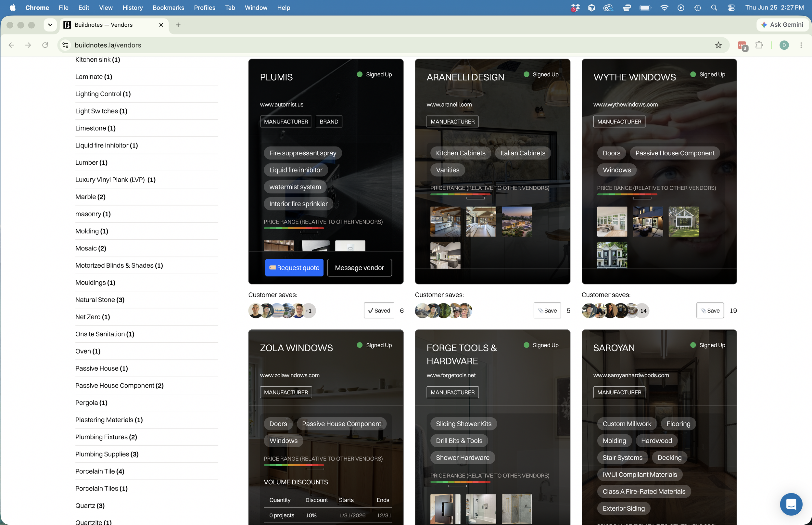Image resolution: width=812 pixels, height=525 pixels.
Task: Open the Chrome profile avatar D
Action: [x=784, y=45]
